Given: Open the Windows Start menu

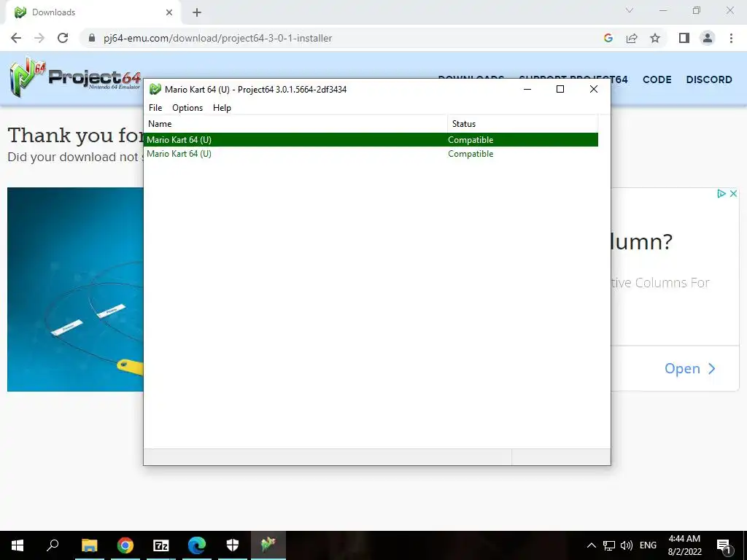Looking at the screenshot, I should click(18, 545).
